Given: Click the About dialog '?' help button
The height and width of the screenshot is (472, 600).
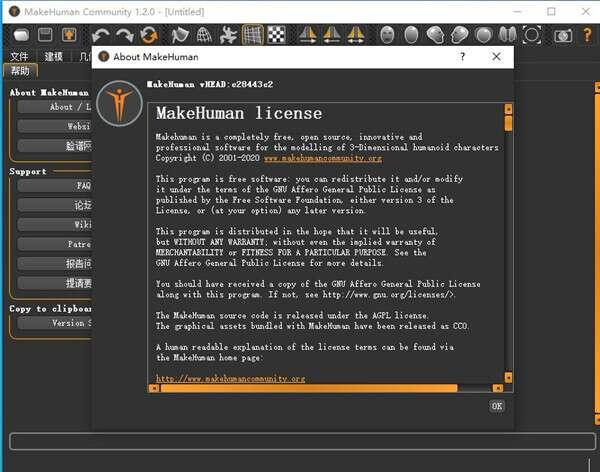Looking at the screenshot, I should [x=462, y=57].
